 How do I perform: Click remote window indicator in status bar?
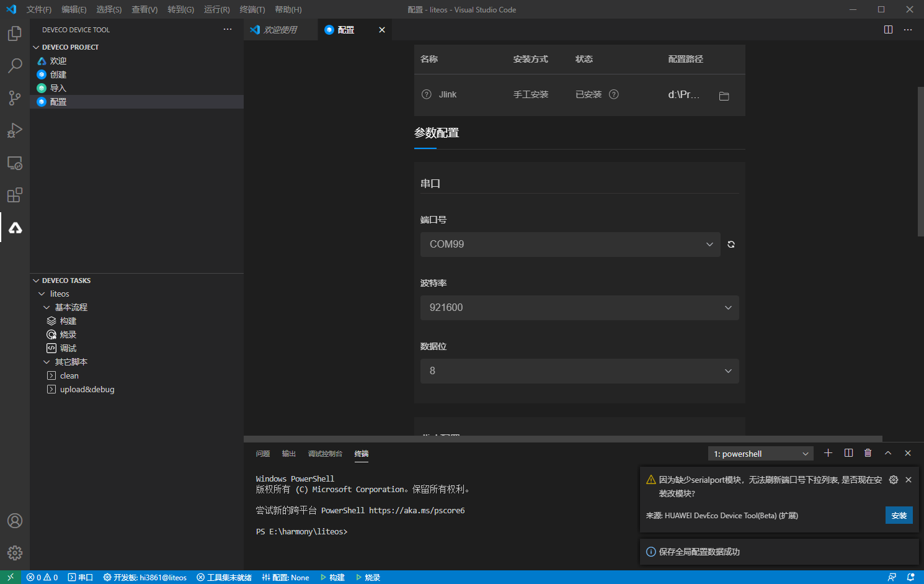point(11,577)
